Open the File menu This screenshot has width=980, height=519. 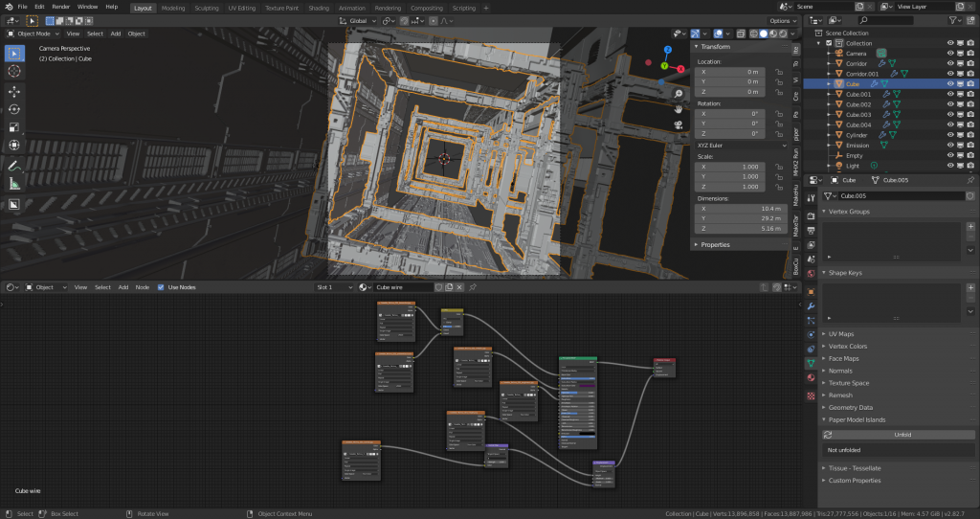point(23,7)
